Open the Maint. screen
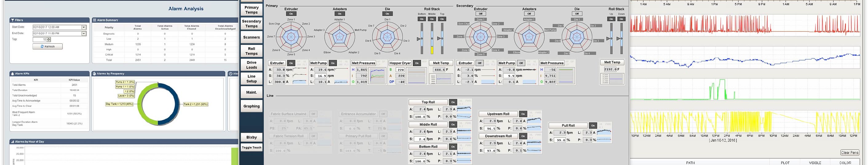Viewport: 868px width, 165px height. tap(251, 92)
